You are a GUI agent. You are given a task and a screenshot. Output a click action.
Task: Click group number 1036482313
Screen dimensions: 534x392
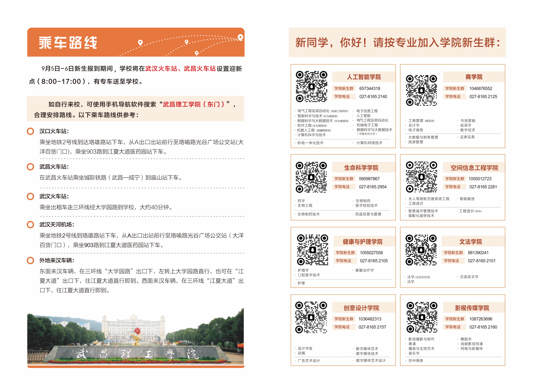tap(370, 319)
